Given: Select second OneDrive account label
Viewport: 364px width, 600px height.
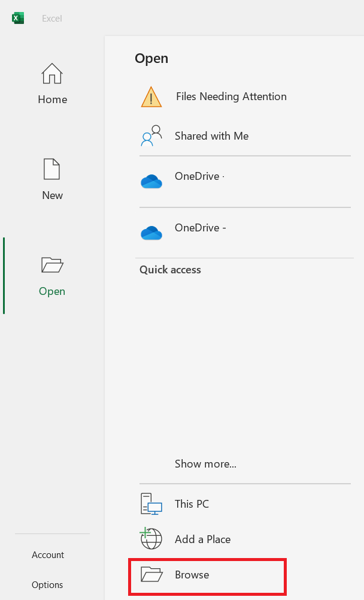Looking at the screenshot, I should 201,228.
